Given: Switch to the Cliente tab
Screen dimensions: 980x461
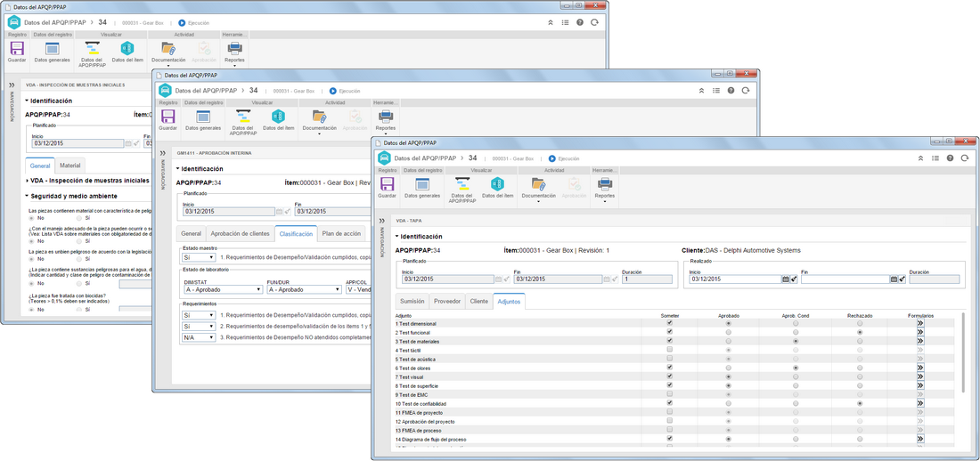Looking at the screenshot, I should pos(478,301).
